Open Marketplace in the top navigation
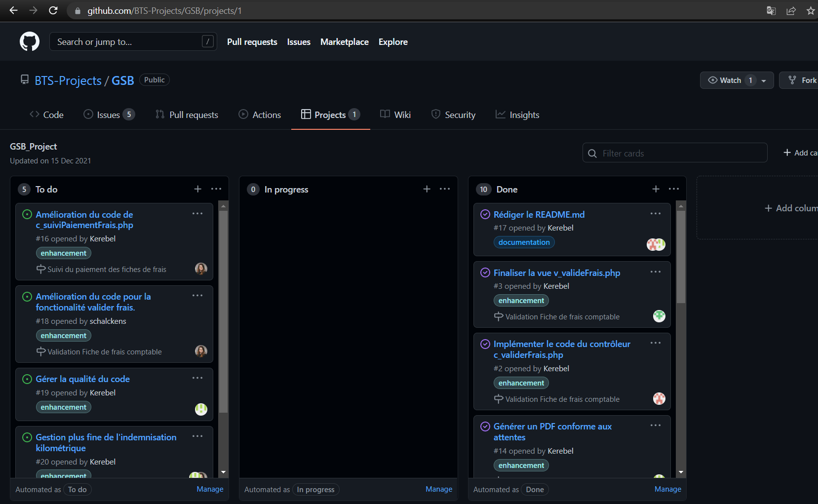Image resolution: width=818 pixels, height=504 pixels. tap(345, 42)
